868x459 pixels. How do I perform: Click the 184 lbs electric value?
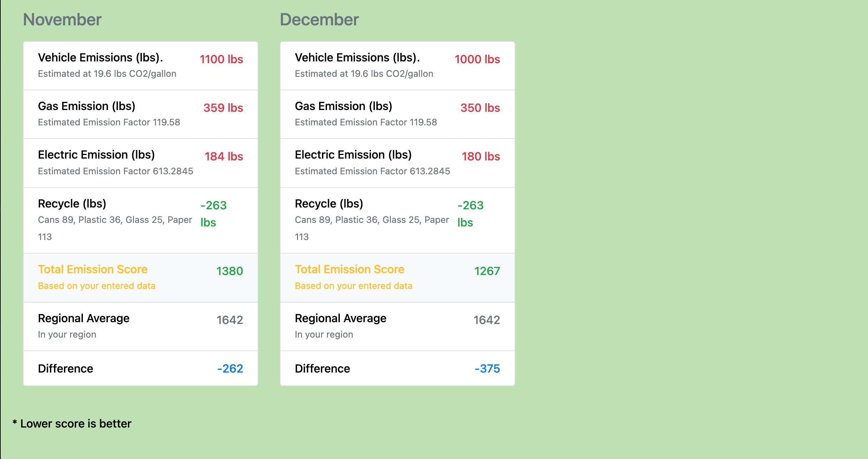224,156
